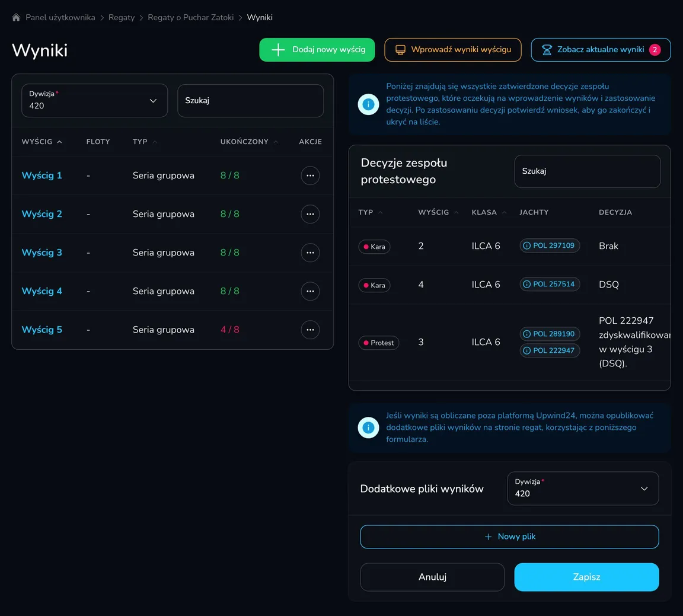Viewport: 683px width, 616px height.
Task: Open Wyścig 2 link
Action: point(42,214)
